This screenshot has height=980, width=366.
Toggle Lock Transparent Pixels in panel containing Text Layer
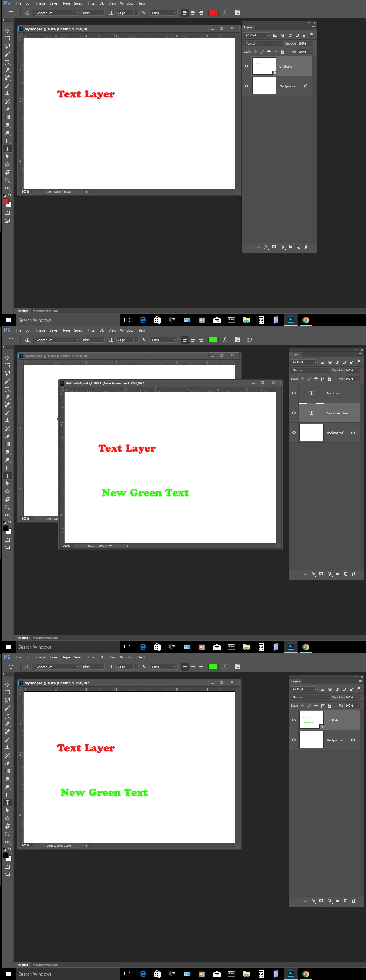(x=302, y=378)
